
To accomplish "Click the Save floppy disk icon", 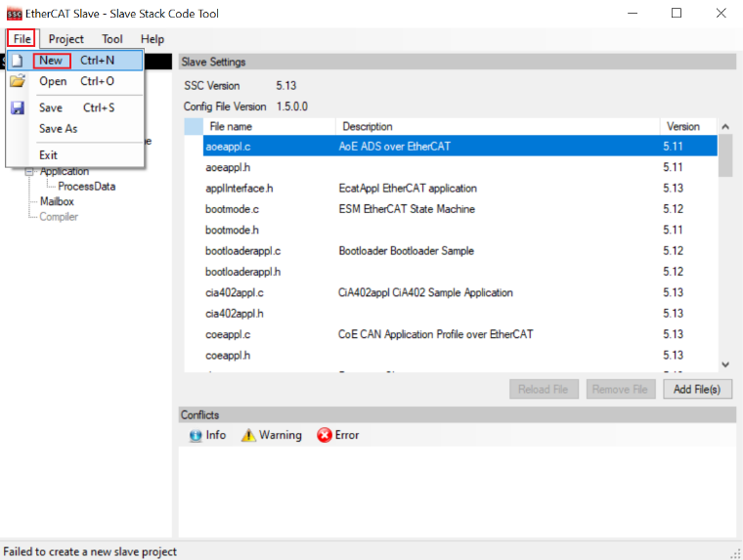I will click(x=18, y=108).
